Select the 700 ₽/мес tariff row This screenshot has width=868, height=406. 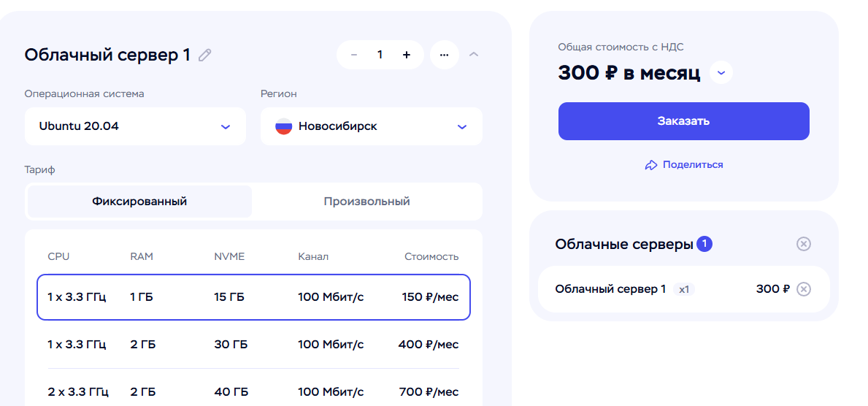253,392
